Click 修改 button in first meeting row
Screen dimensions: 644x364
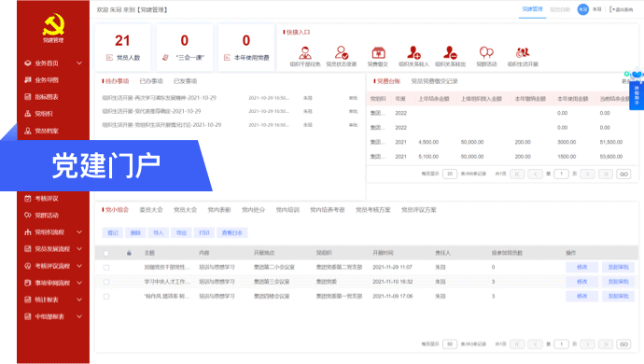pos(582,267)
